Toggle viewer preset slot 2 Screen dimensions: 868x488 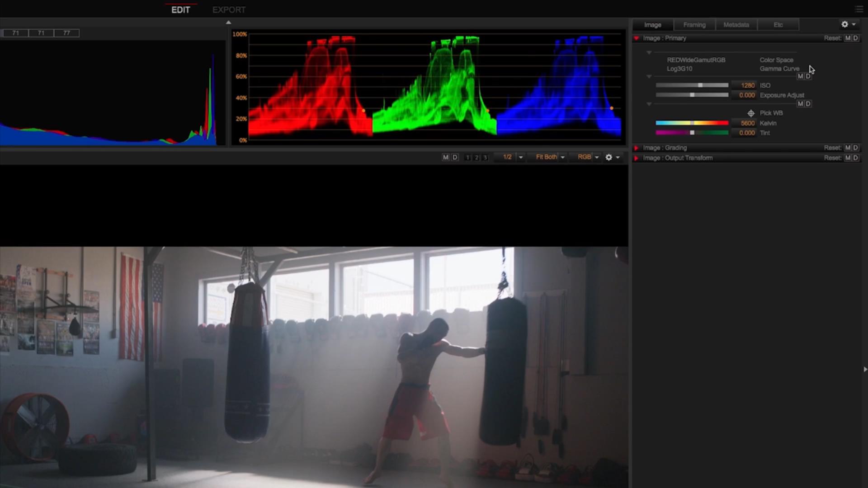coord(476,158)
